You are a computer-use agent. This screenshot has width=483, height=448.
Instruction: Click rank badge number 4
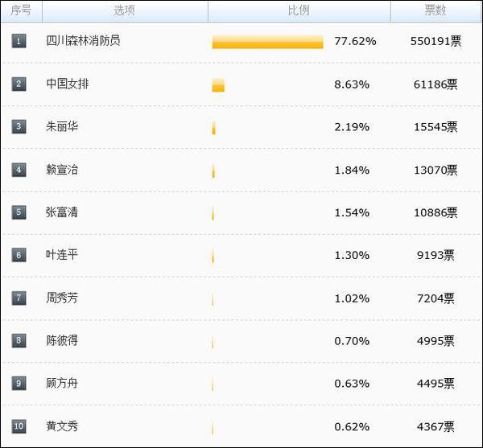point(19,170)
